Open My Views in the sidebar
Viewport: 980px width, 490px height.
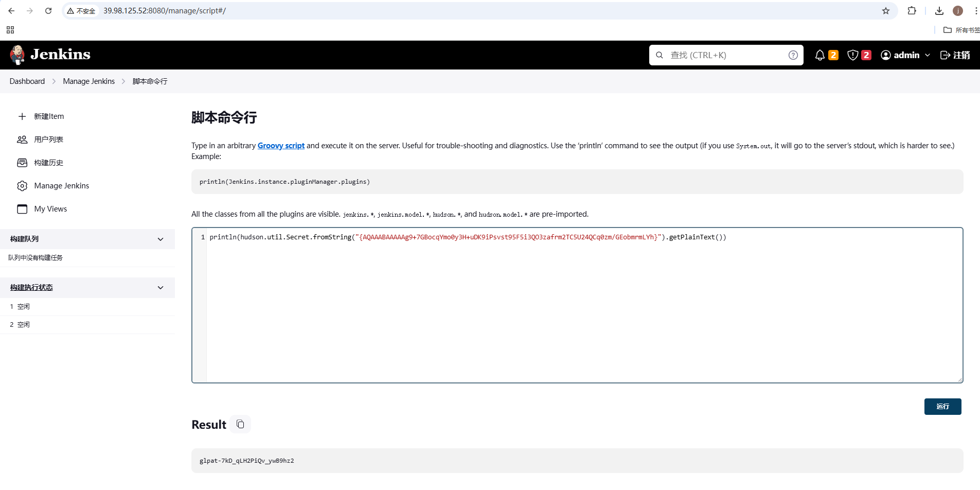coord(50,209)
